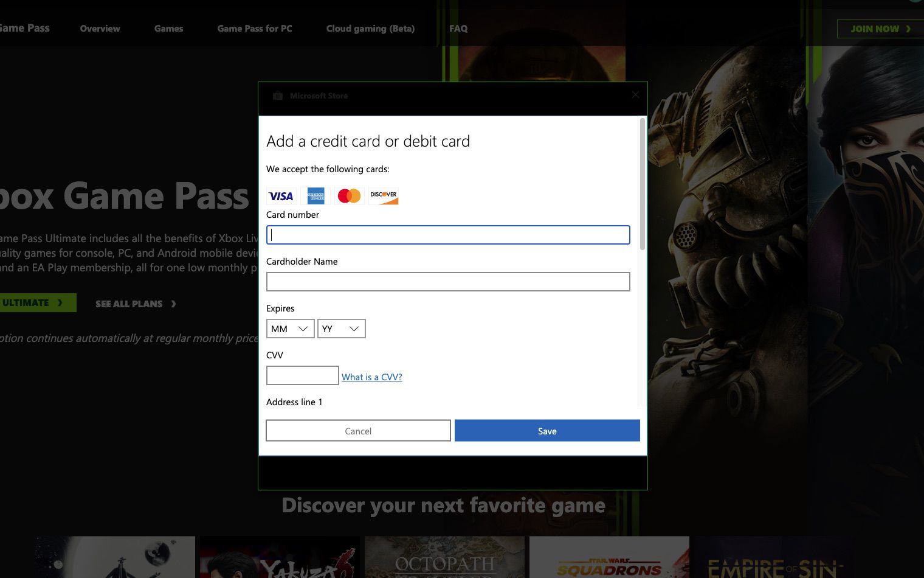This screenshot has height=578, width=924.
Task: Open Cloud gaming (Beta) page
Action: pyautogui.click(x=371, y=29)
